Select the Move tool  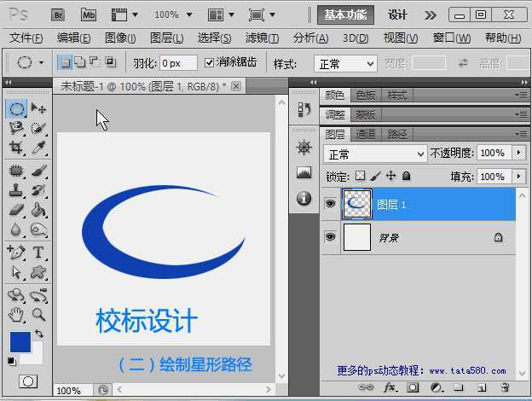tap(38, 108)
